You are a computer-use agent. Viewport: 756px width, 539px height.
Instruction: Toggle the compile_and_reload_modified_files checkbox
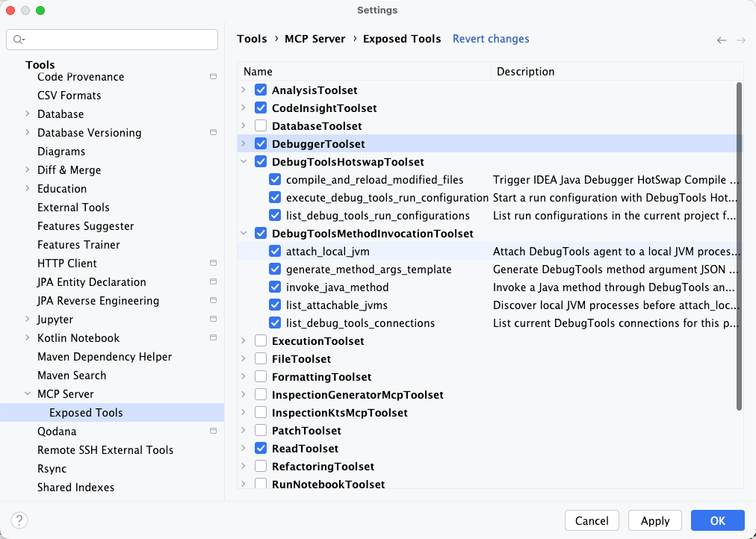point(275,180)
